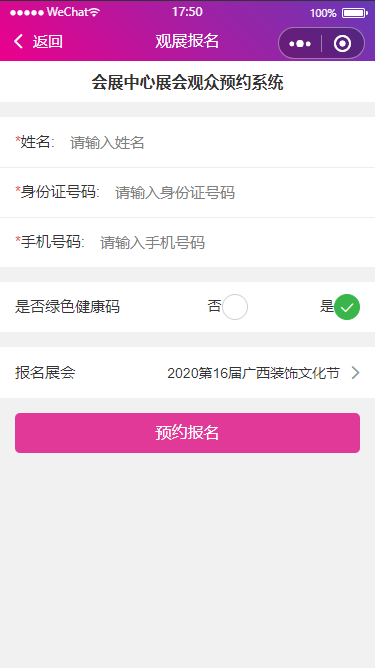375x668 pixels.
Task: Submit with the 预约报名 button
Action: pos(188,433)
